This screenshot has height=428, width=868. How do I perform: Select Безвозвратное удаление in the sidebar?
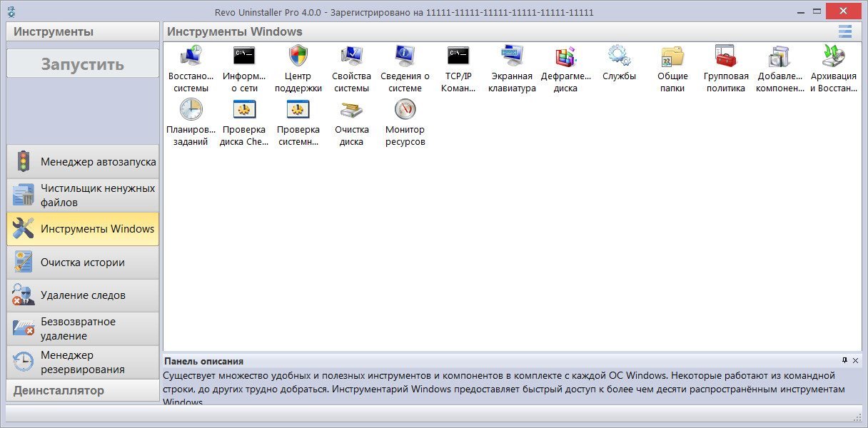[83, 328]
